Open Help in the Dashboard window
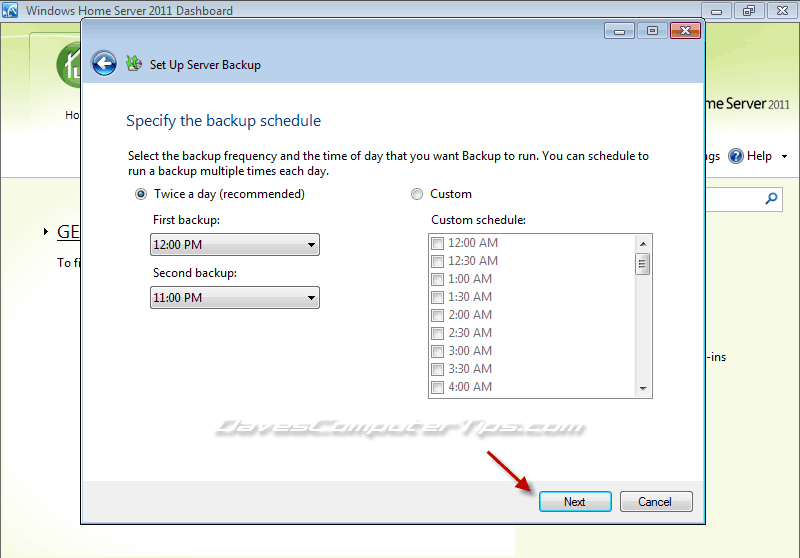Screen dimensions: 800x558 tap(750, 156)
